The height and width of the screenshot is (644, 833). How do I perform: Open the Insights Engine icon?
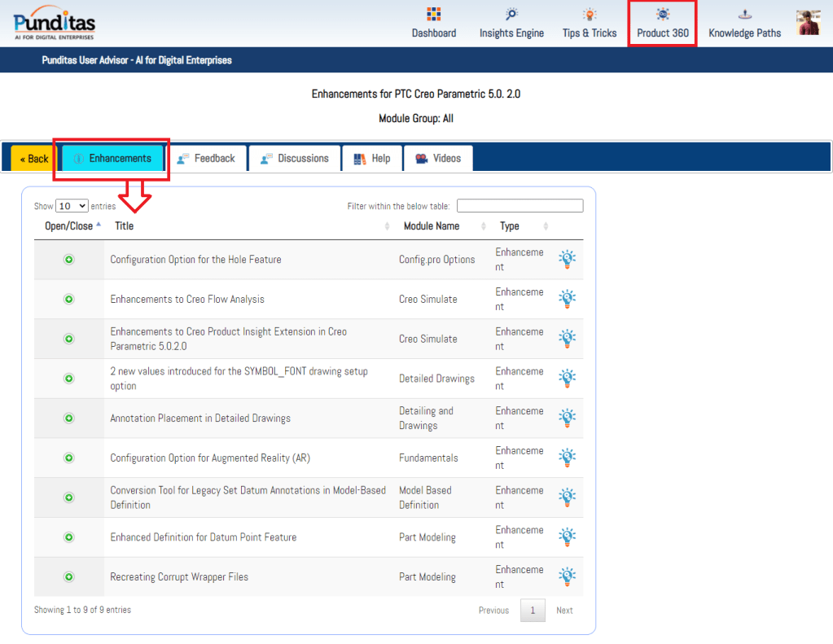[x=511, y=15]
